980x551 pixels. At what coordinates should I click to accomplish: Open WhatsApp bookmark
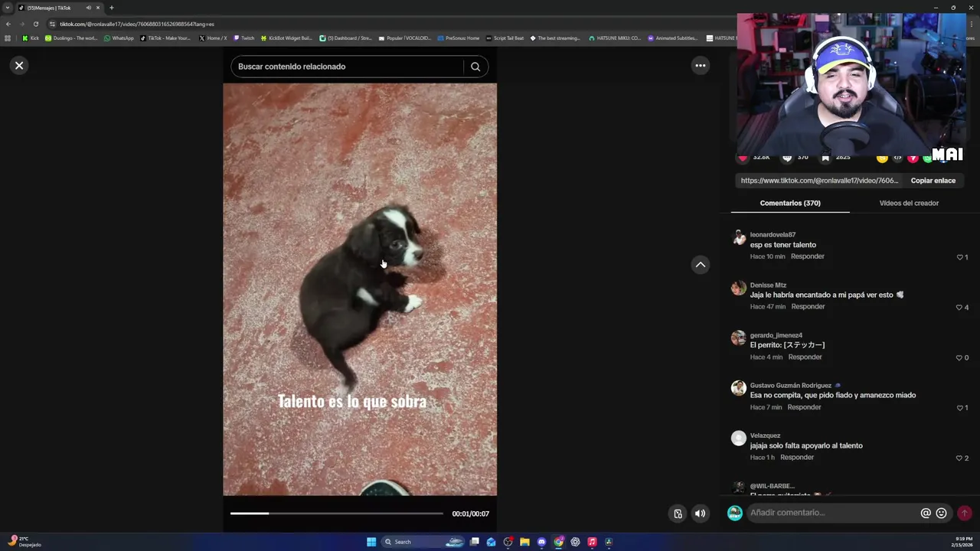tap(119, 38)
